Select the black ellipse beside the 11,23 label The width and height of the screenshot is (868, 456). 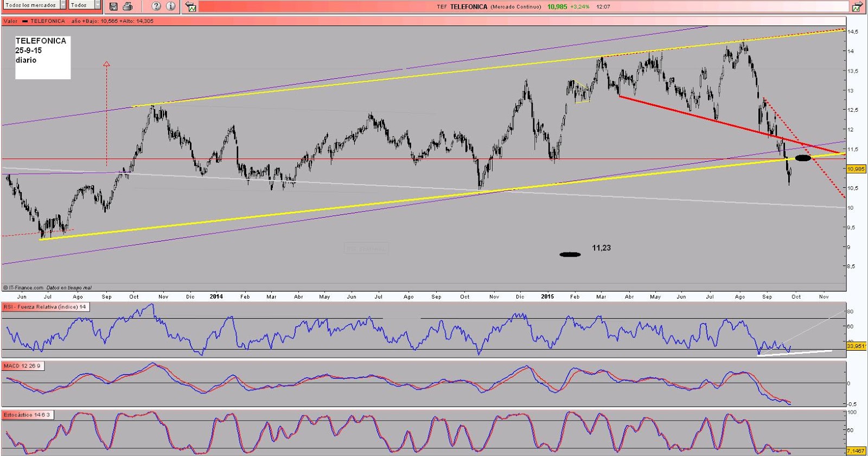(570, 254)
